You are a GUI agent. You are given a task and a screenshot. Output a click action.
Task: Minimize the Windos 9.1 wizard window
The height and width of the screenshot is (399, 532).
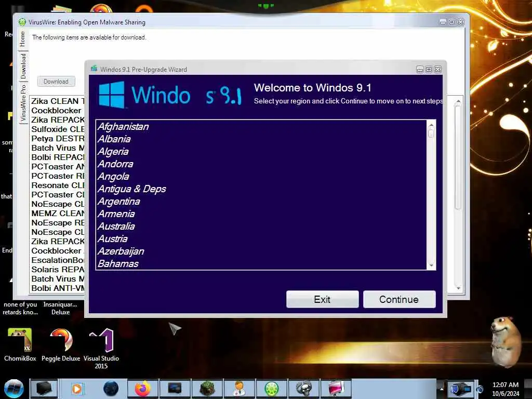pos(420,69)
